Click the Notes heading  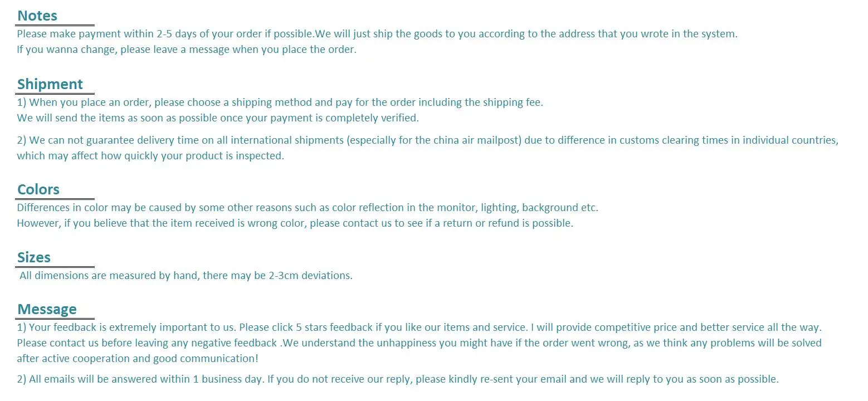(37, 16)
